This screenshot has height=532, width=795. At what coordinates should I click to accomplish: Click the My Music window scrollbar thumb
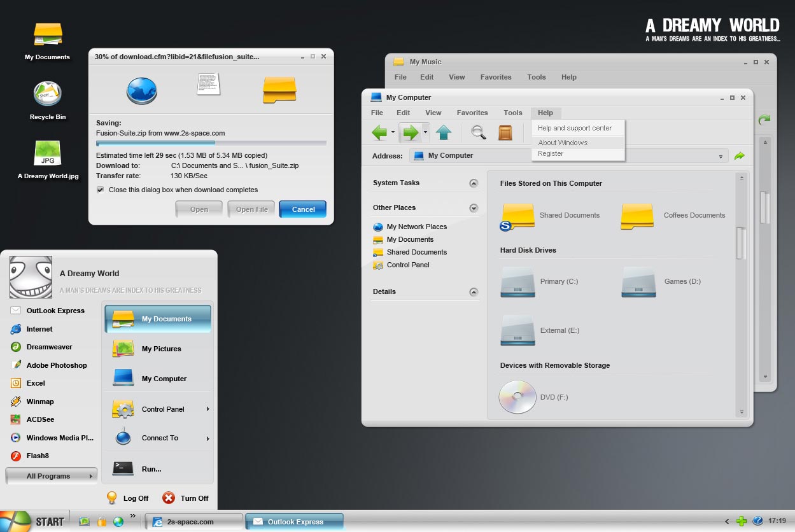pos(765,207)
